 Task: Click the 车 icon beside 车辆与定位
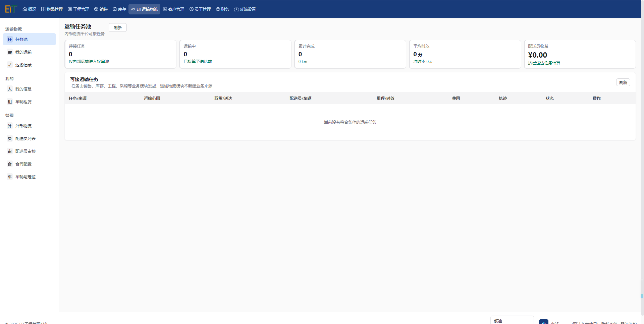[x=10, y=177]
